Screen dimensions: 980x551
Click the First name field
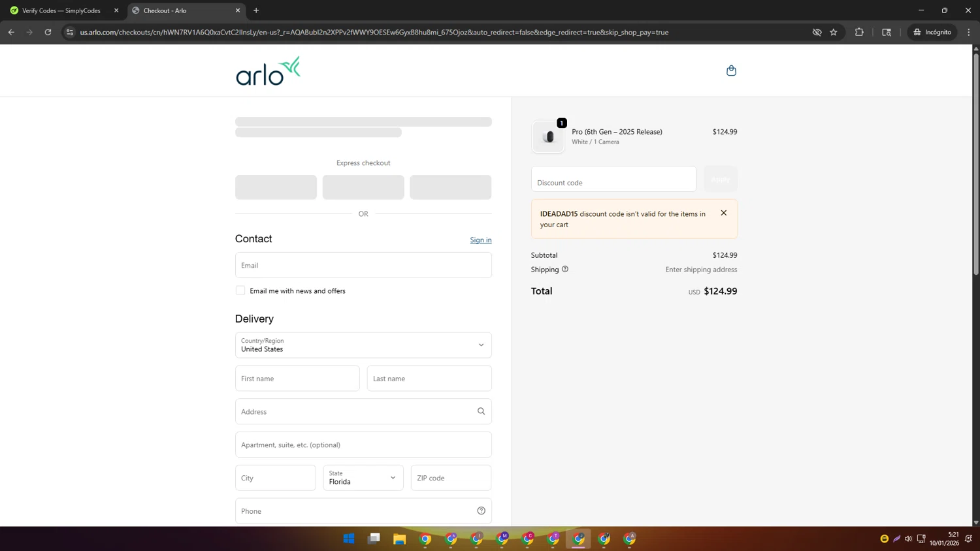tap(297, 378)
